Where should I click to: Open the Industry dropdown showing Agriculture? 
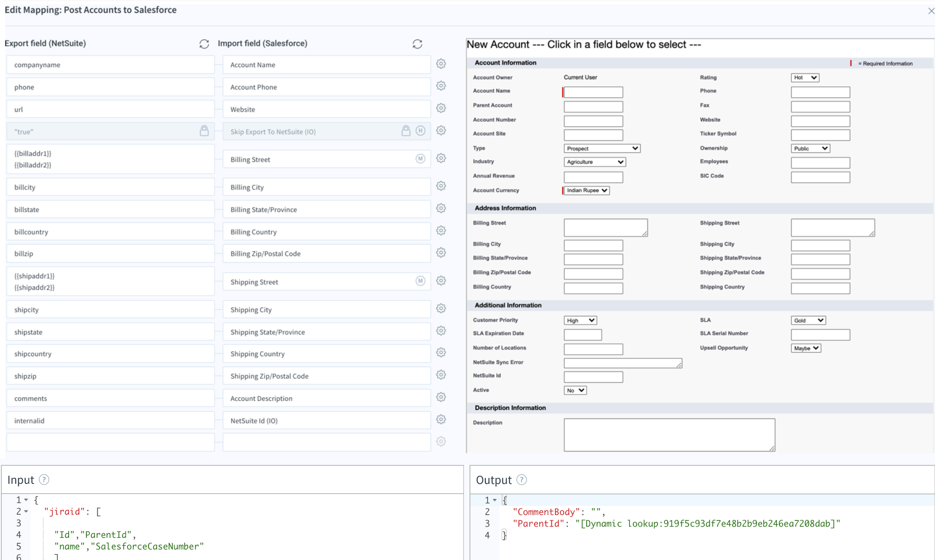(x=595, y=162)
